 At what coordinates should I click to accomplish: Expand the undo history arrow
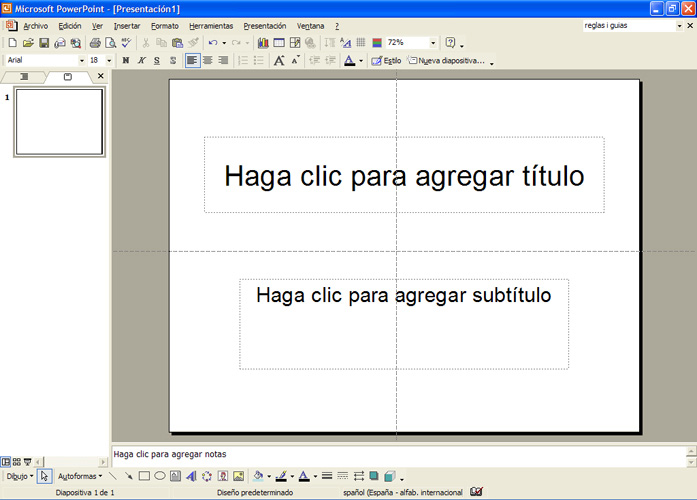pos(224,43)
